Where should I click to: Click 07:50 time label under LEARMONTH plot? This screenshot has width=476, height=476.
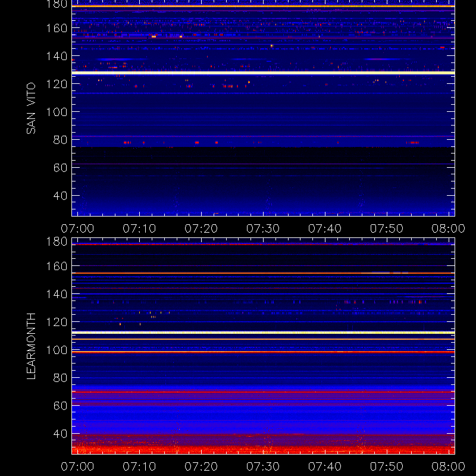click(x=387, y=466)
